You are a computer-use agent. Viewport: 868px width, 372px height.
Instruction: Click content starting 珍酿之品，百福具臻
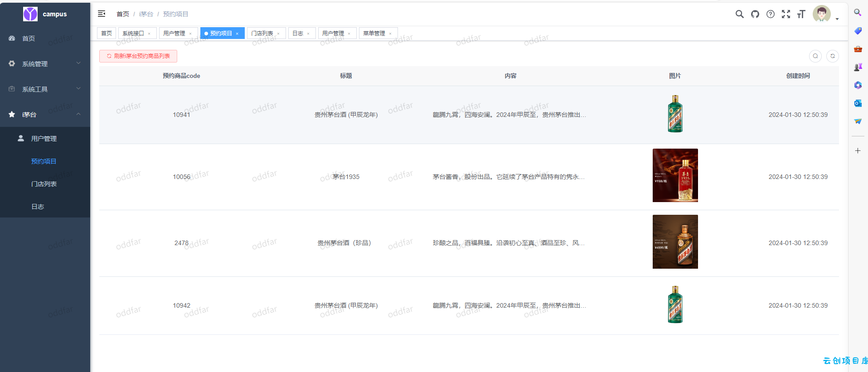click(509, 243)
